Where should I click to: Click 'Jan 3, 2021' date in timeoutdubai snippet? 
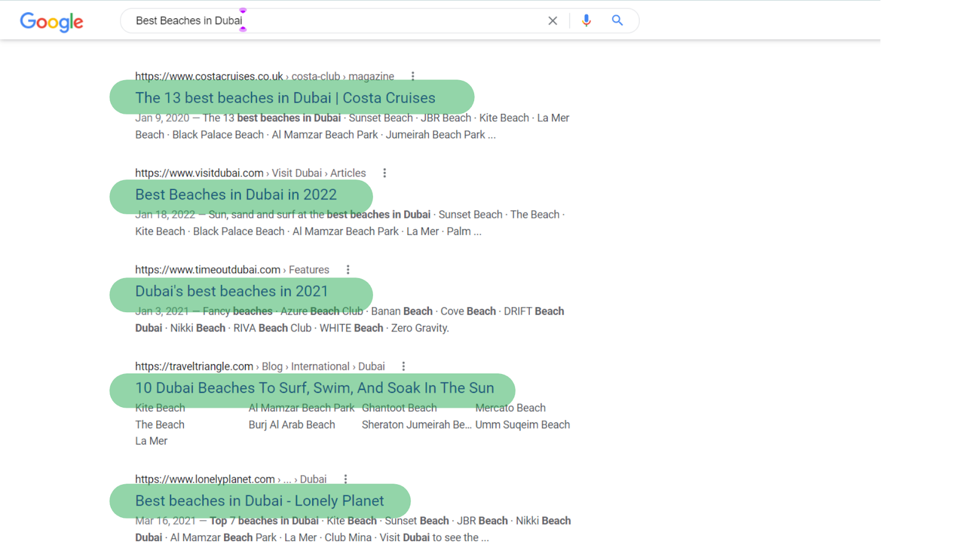tap(162, 312)
